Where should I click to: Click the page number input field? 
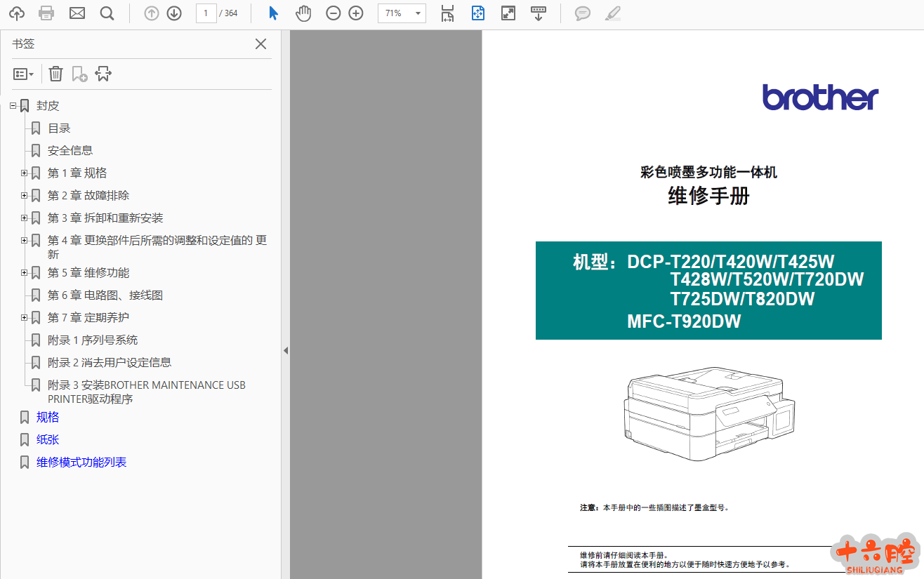pos(206,13)
